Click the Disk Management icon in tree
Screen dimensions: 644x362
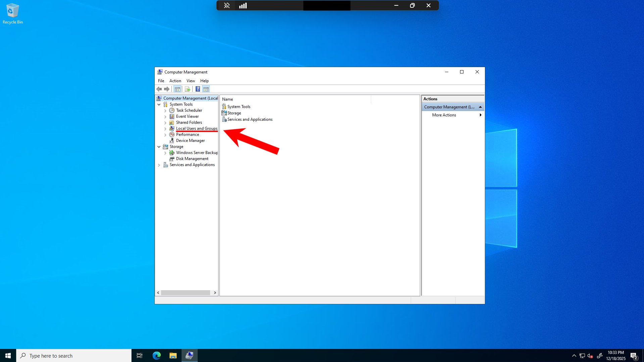click(172, 159)
